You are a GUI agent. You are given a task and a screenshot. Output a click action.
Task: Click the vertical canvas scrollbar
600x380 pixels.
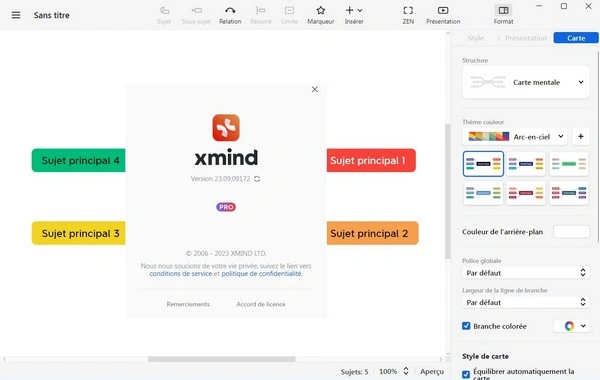448,191
